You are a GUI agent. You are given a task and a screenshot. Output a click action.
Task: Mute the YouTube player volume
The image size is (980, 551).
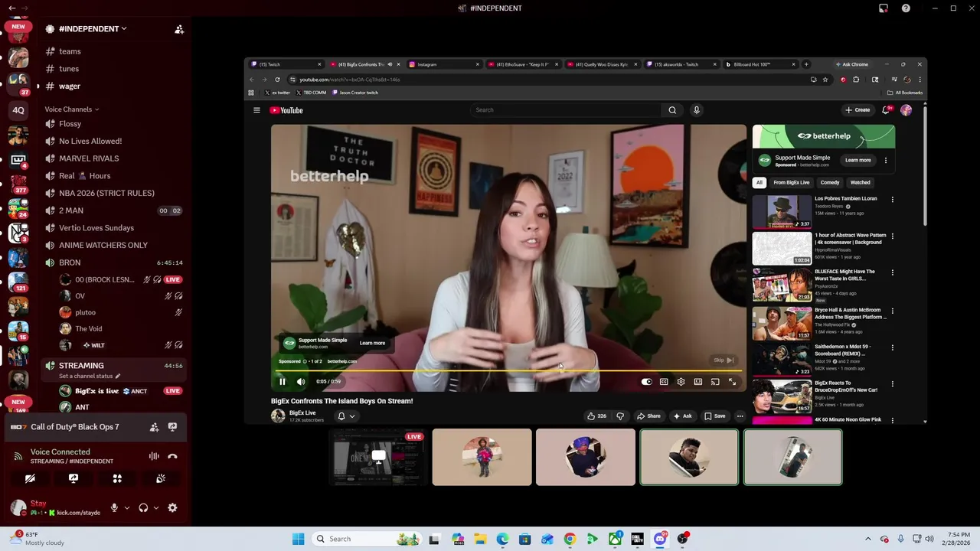[301, 381]
